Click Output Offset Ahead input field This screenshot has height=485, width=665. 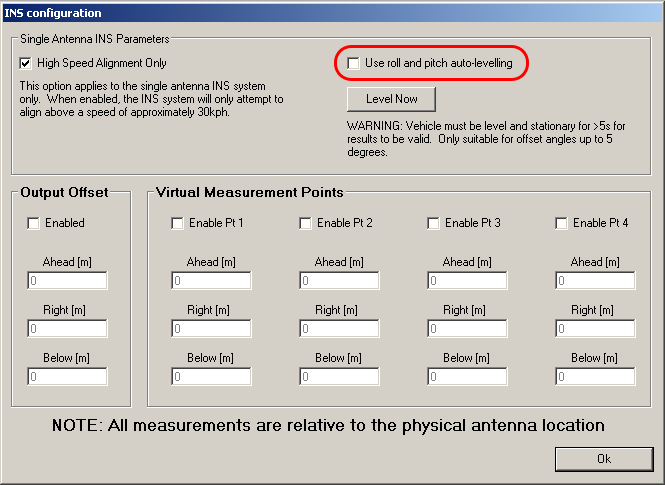(x=67, y=281)
